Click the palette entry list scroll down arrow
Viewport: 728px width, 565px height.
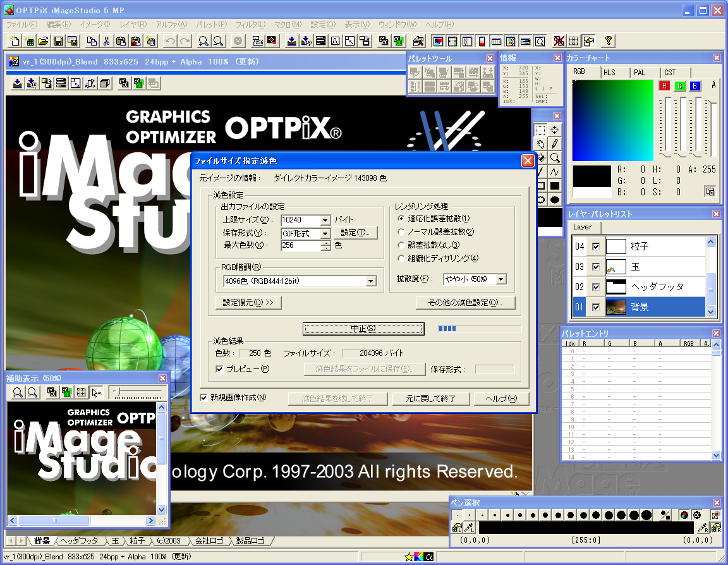point(717,456)
